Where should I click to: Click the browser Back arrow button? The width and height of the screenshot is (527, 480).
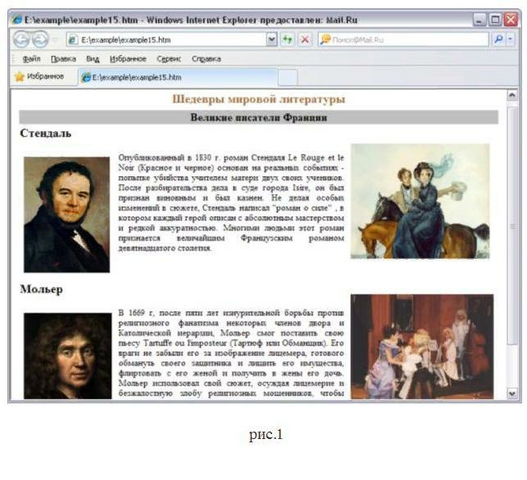tap(21, 40)
